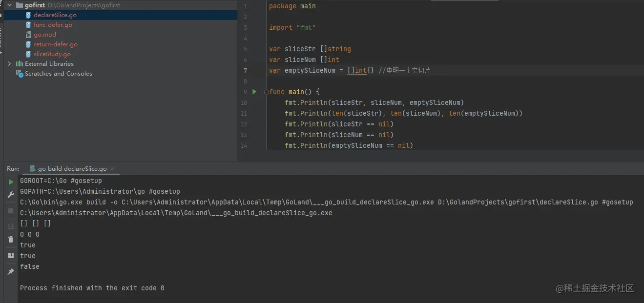Click 'sliceNum == nil' Println line
The width and height of the screenshot is (644, 303).
pos(339,135)
